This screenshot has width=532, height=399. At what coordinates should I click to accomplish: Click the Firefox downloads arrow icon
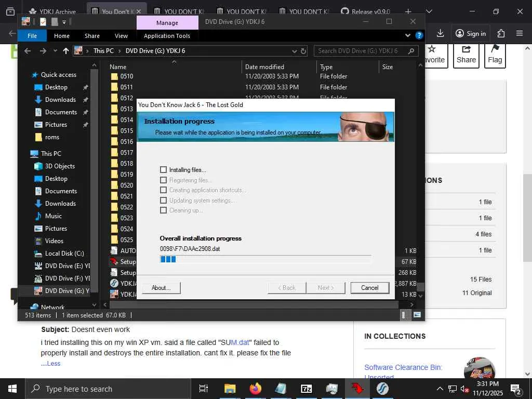(440, 33)
